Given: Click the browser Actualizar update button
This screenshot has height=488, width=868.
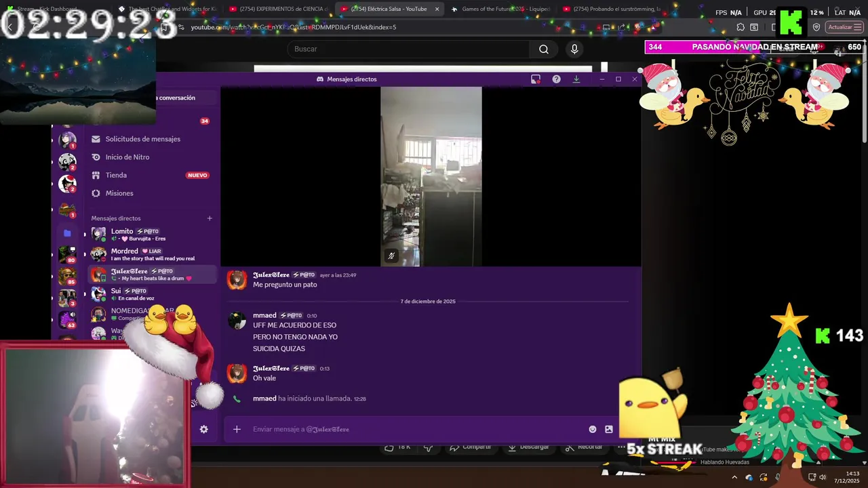Looking at the screenshot, I should click(x=844, y=27).
